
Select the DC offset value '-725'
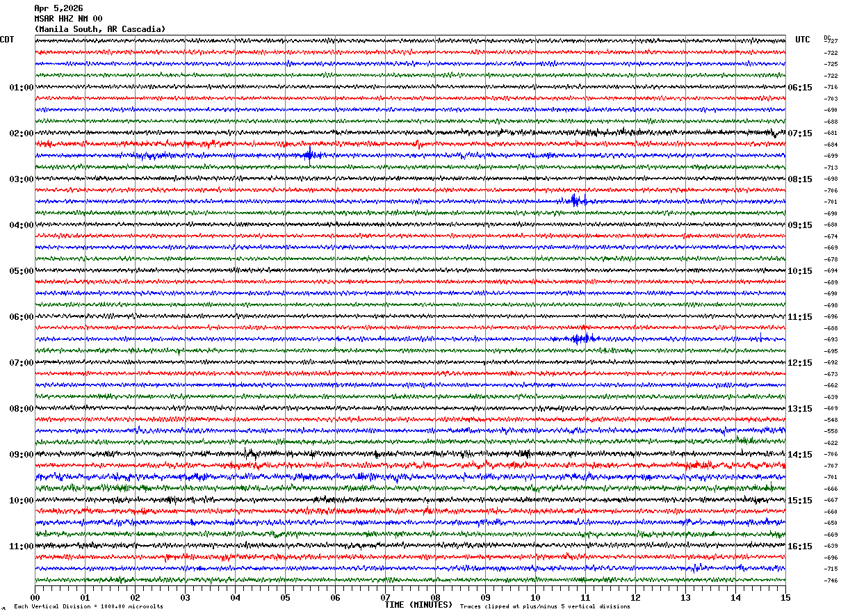tap(831, 65)
